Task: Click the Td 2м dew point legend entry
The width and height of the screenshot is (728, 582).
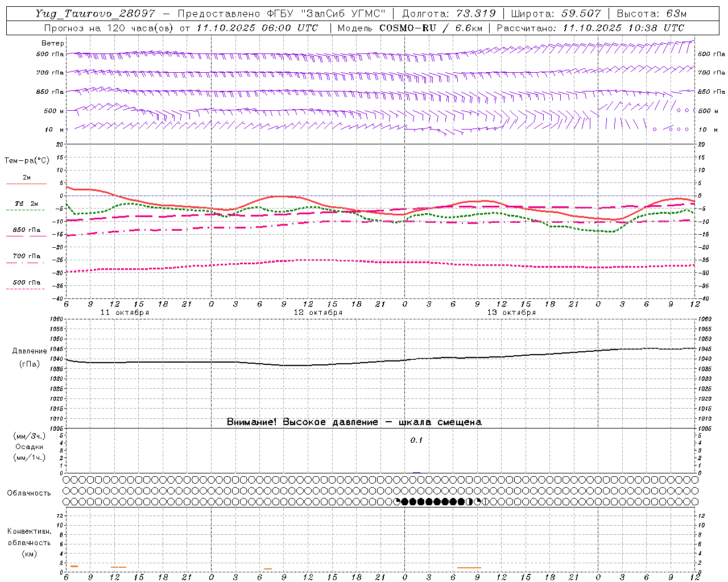Action: pos(27,203)
